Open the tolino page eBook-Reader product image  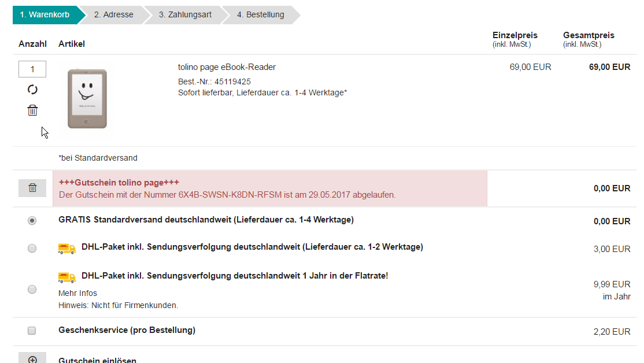pos(87,99)
